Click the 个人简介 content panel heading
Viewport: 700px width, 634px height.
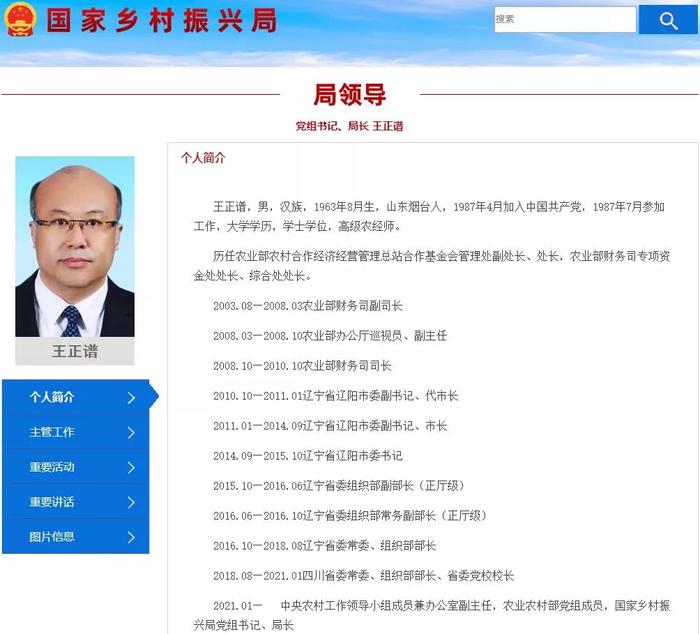[203, 158]
